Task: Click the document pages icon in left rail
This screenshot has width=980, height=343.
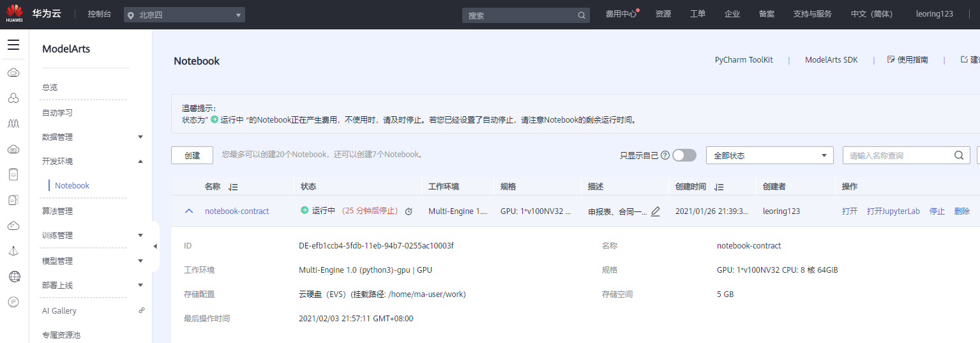Action: point(13,200)
